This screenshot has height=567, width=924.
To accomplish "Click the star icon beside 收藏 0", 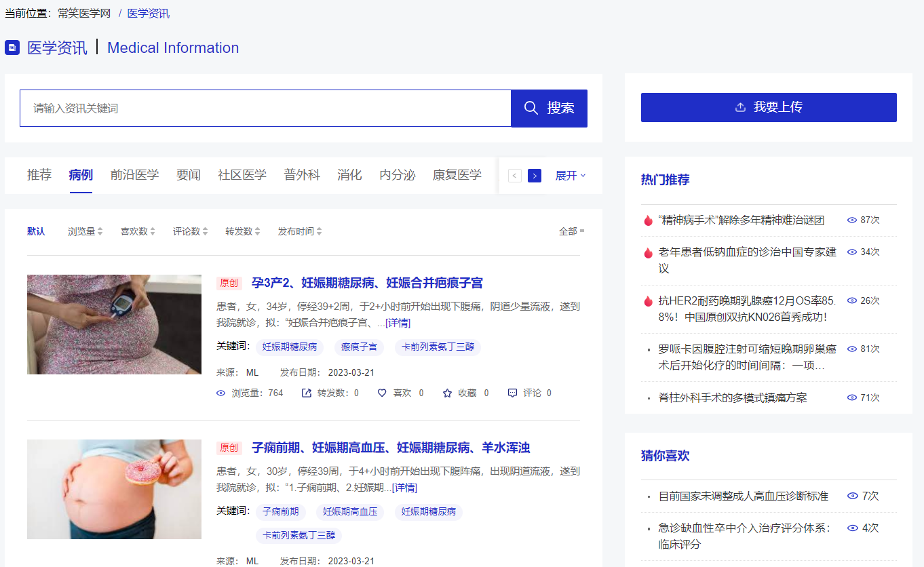I will click(x=447, y=393).
